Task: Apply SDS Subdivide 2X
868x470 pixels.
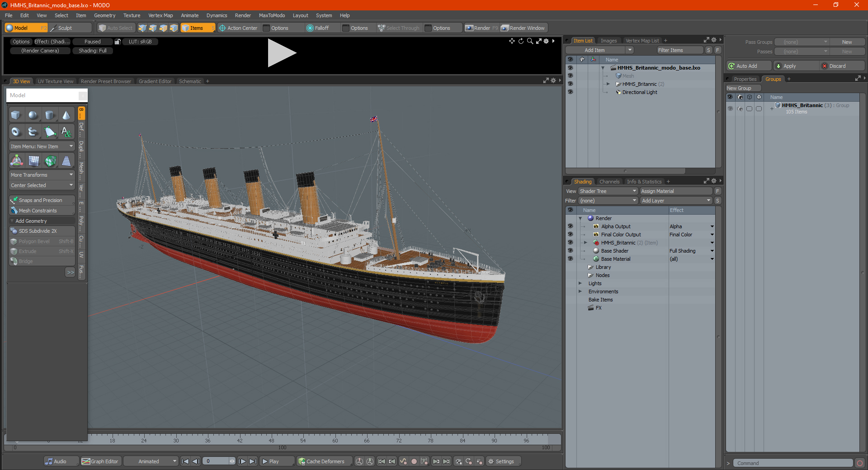Action: tap(42, 231)
